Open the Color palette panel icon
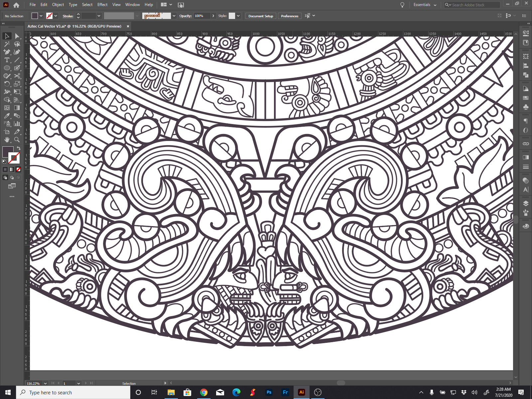 tap(526, 226)
